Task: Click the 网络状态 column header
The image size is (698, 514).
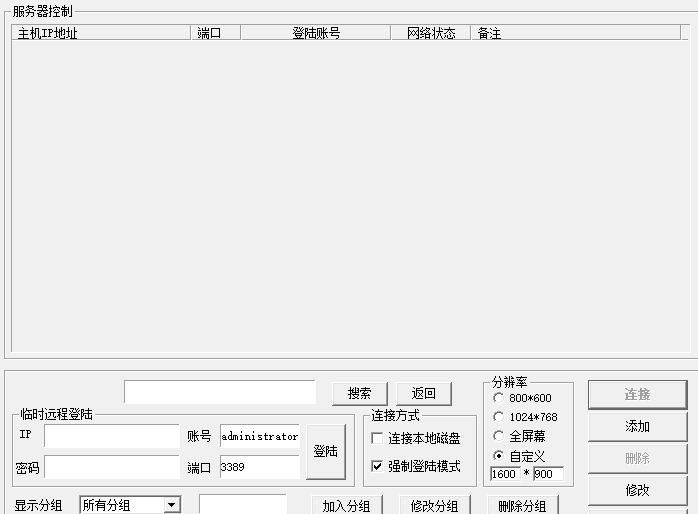Action: [430, 33]
